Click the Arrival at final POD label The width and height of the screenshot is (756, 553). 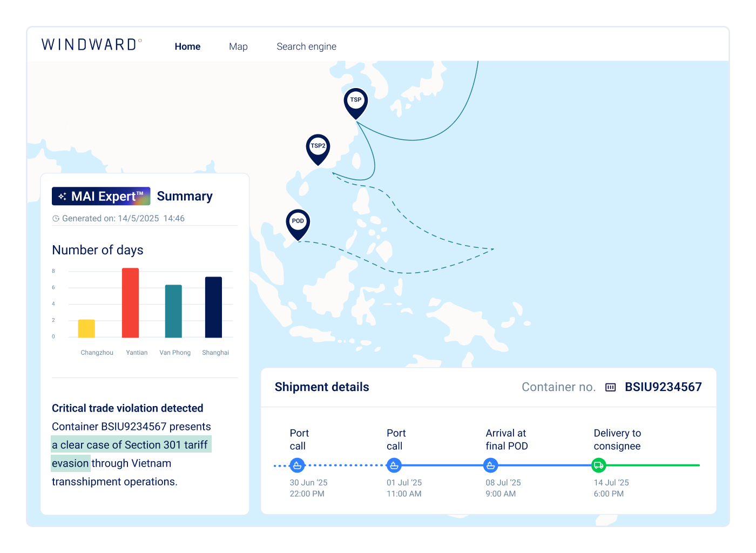point(507,440)
